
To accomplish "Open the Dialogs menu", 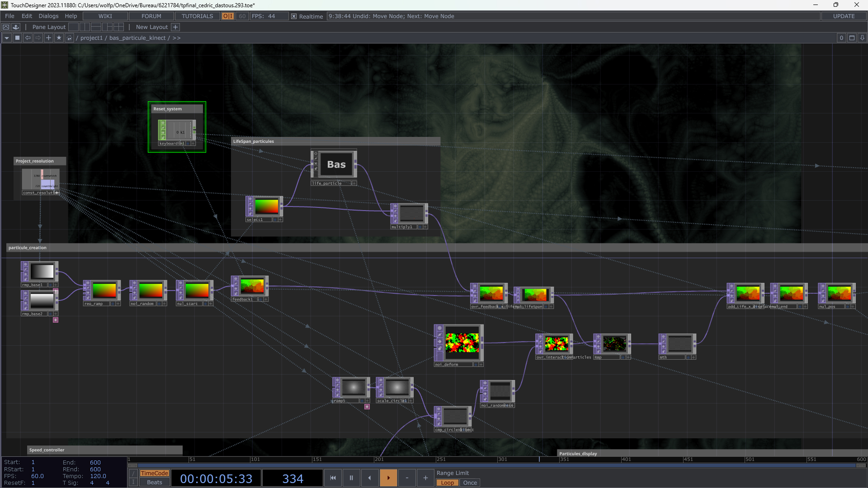I will pos(48,16).
